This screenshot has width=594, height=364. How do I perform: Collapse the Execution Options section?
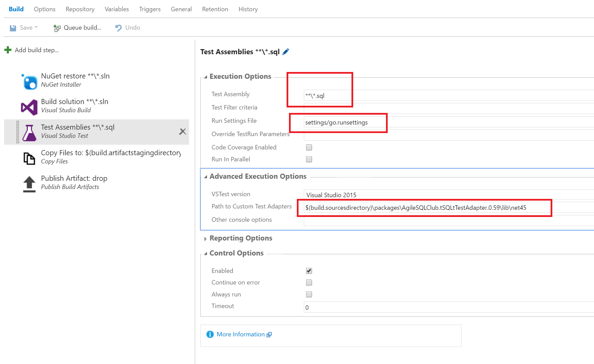[206, 77]
